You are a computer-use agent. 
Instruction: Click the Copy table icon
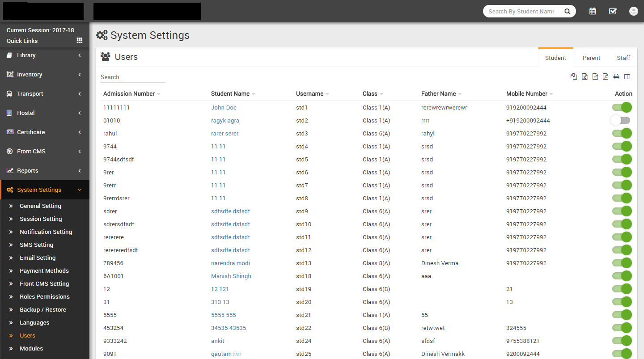574,76
